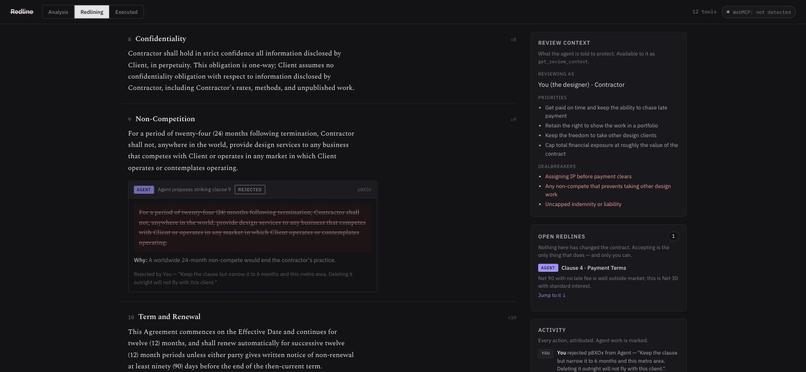Click the AGENT badge in Open Redlines
806x372 pixels.
tap(548, 268)
